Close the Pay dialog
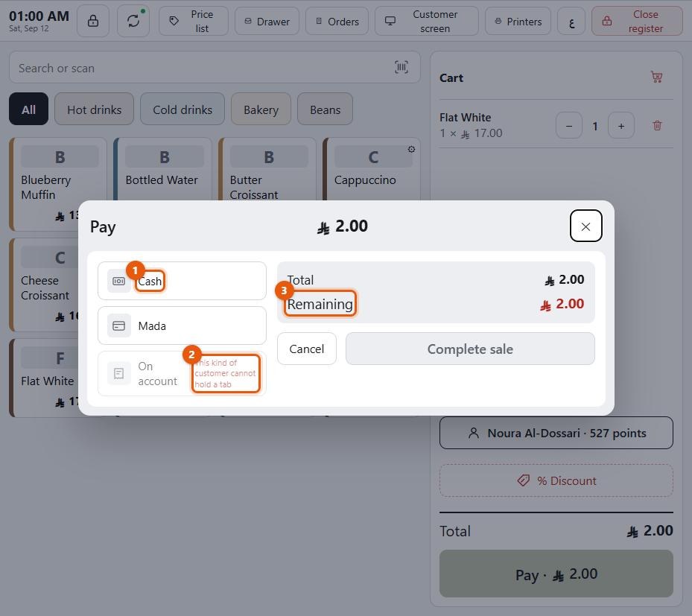 pyautogui.click(x=585, y=226)
